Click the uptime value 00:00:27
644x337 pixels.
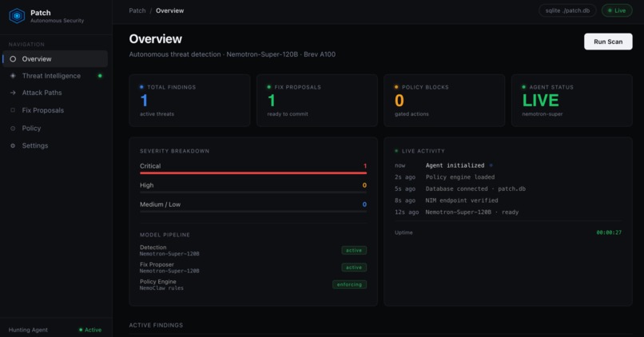pos(609,232)
